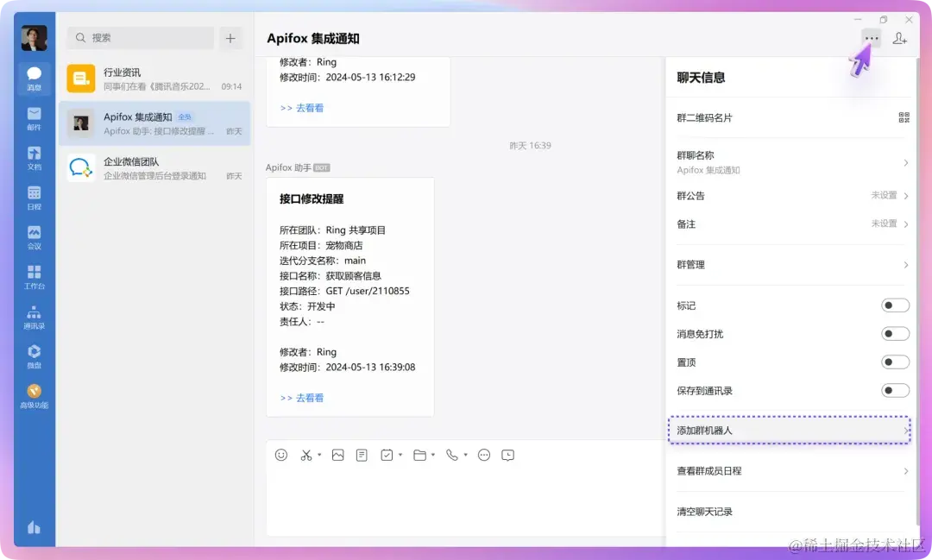The height and width of the screenshot is (560, 932).
Task: Click the 群二维码名片 row
Action: click(x=792, y=117)
